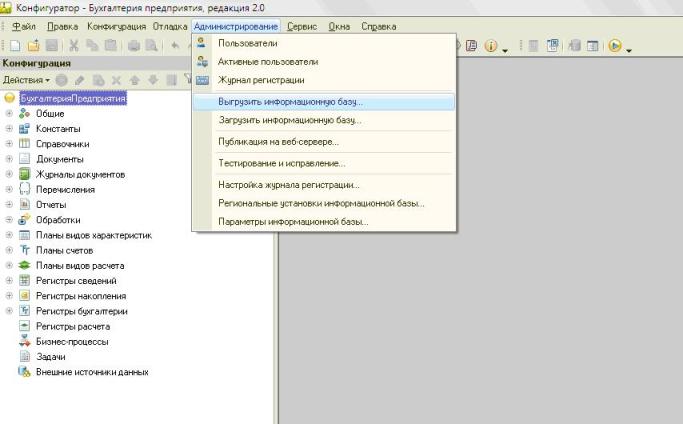The image size is (683, 424).
Task: Click the orange info help icon
Action: (x=490, y=45)
